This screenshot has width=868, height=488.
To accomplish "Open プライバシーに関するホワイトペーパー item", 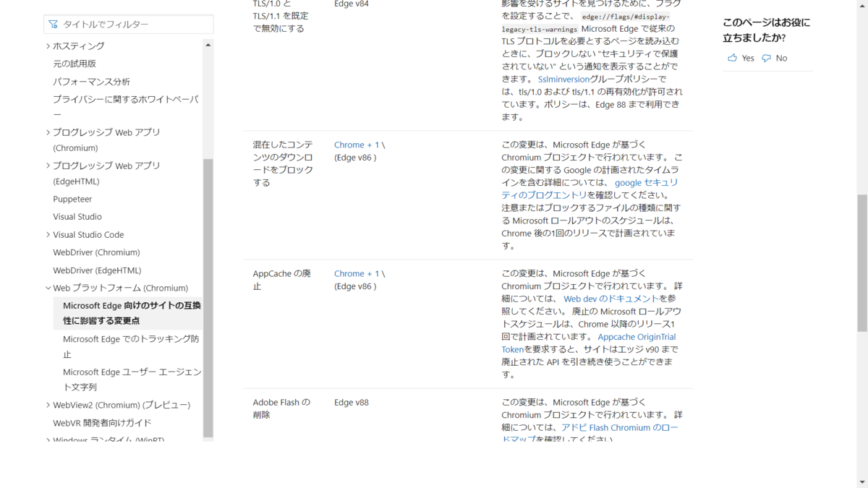I will pos(126,106).
